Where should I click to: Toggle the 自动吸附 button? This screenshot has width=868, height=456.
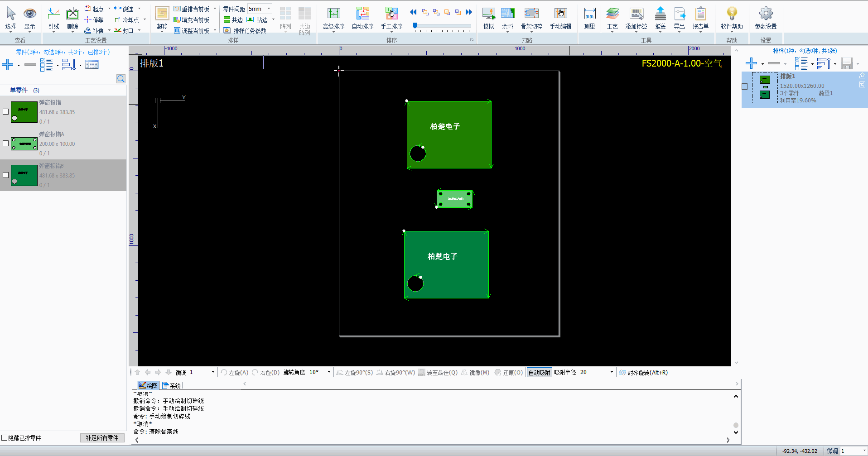pos(539,373)
